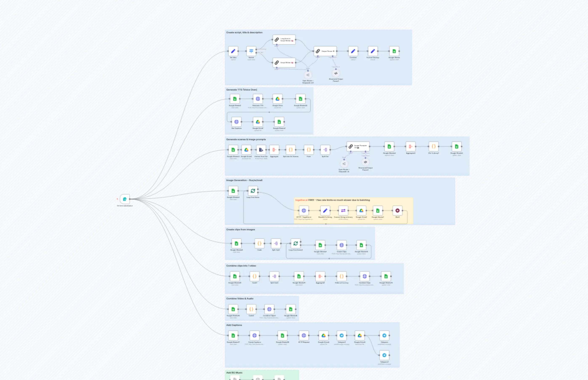Click the Script Writer node
Viewport: 588px width, 380px height.
tap(284, 63)
